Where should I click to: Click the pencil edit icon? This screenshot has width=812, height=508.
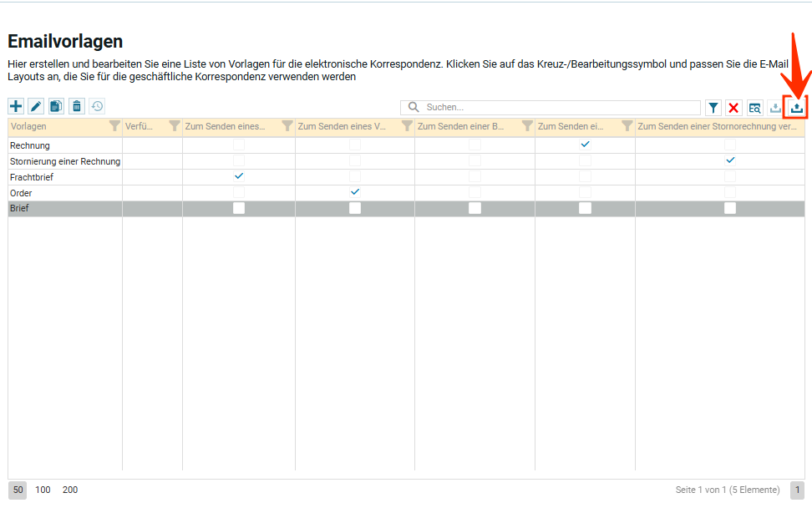pos(36,106)
